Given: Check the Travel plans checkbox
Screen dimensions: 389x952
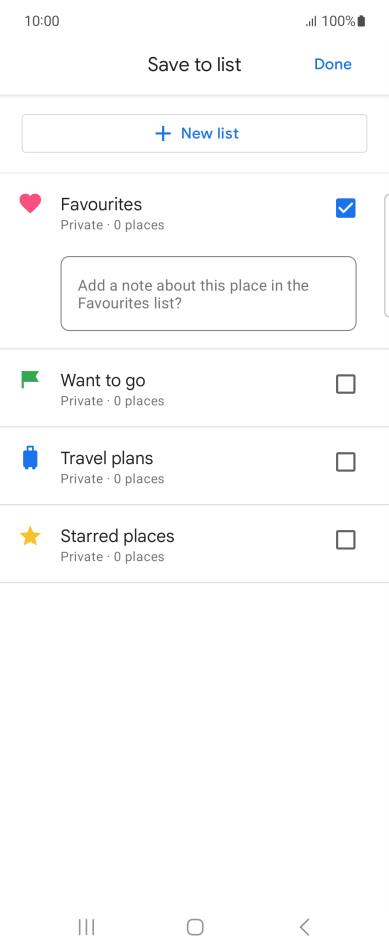Looking at the screenshot, I should 345,462.
